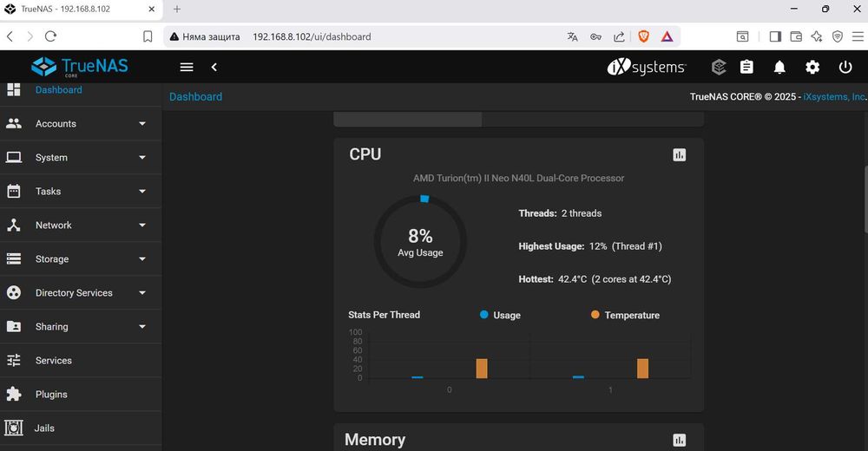Screen dimensions: 868x451
Task: Open CPU reports chart icon
Action: pos(680,155)
